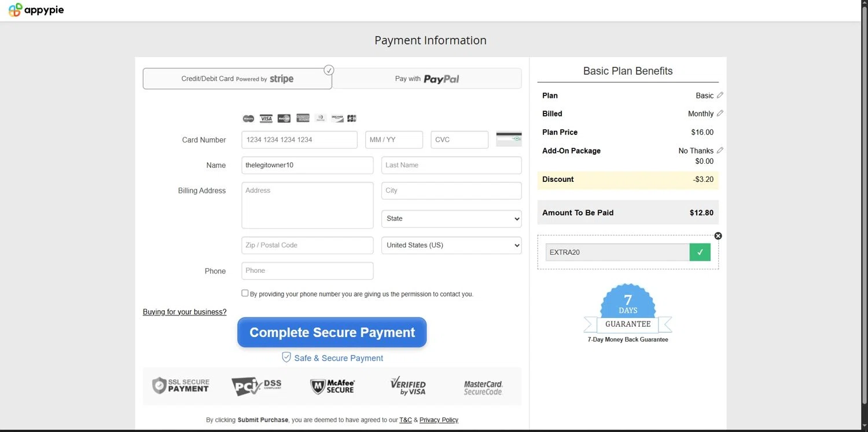Click the American Express card icon

point(303,118)
